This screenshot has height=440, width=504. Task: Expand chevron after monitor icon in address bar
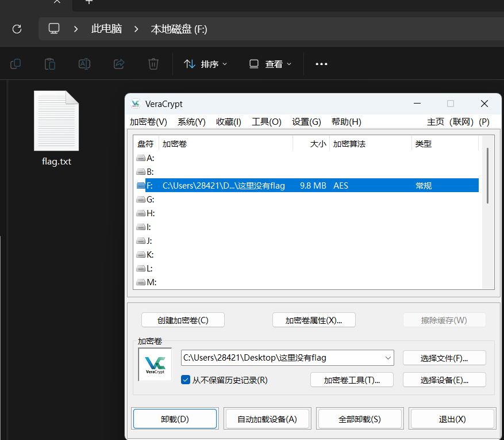click(76, 29)
